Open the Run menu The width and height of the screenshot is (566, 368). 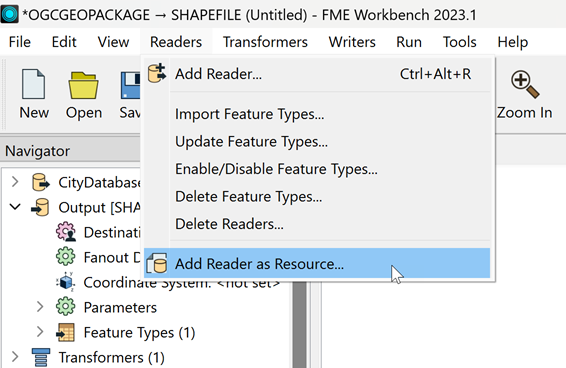pyautogui.click(x=409, y=42)
